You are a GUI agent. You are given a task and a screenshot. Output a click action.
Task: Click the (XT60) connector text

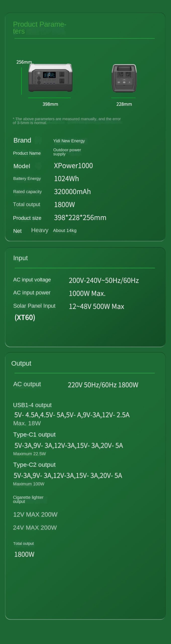pos(25,317)
